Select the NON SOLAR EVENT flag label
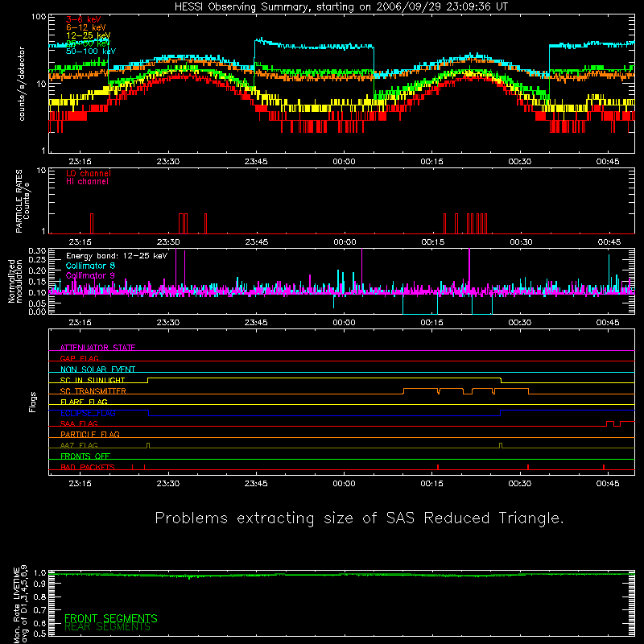The width and height of the screenshot is (644, 644). tap(97, 369)
